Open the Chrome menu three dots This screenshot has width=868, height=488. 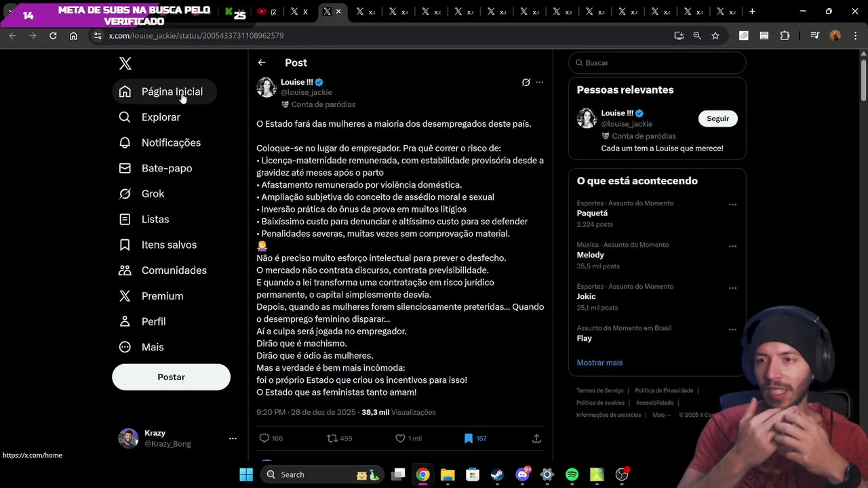click(855, 35)
